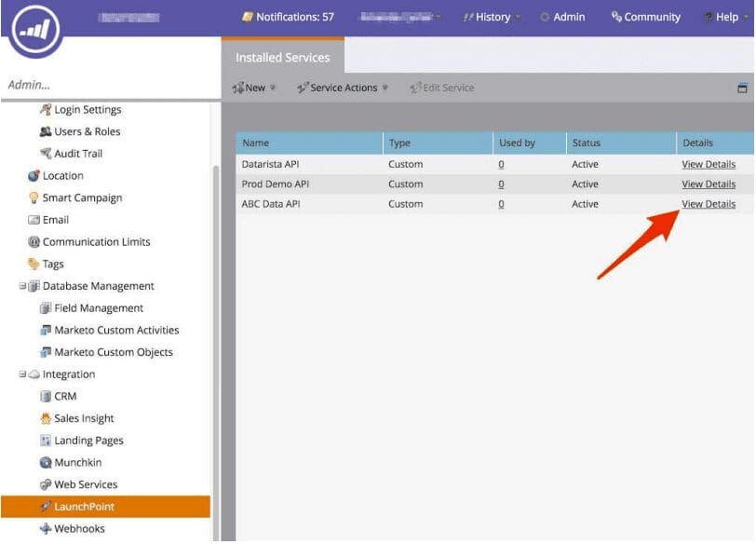The width and height of the screenshot is (756, 544).
Task: Click the Integration cloud icon
Action: 34,374
